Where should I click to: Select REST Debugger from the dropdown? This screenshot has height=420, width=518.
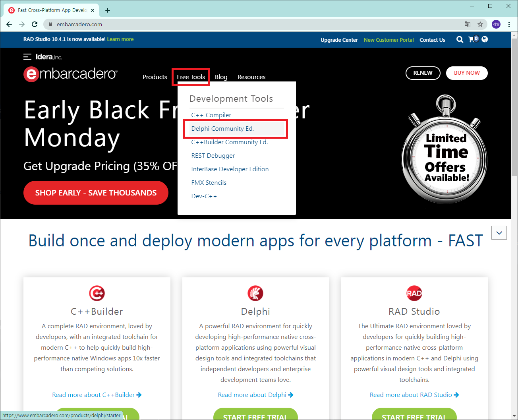[213, 156]
